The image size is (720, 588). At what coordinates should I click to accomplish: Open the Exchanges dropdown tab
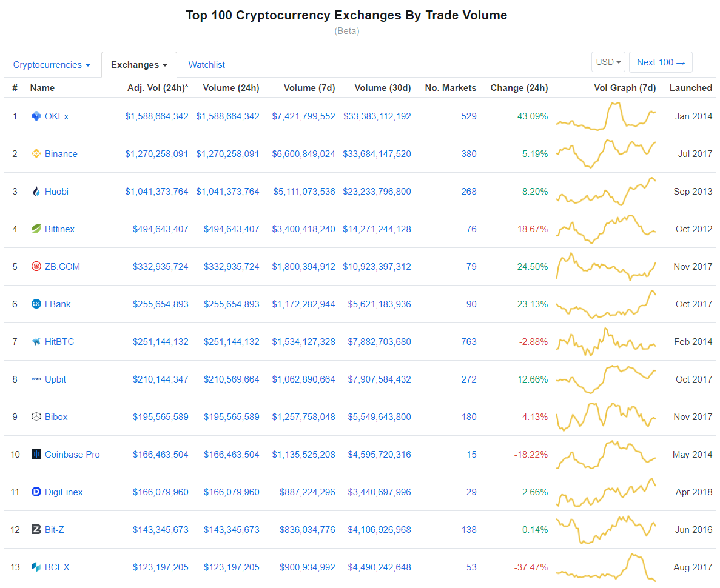(139, 65)
